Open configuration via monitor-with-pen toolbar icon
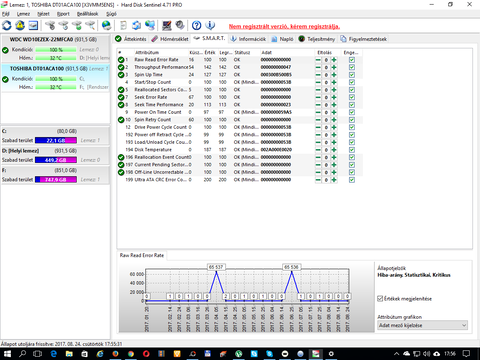Image resolution: width=480 pixels, height=360 pixels. click(x=167, y=25)
